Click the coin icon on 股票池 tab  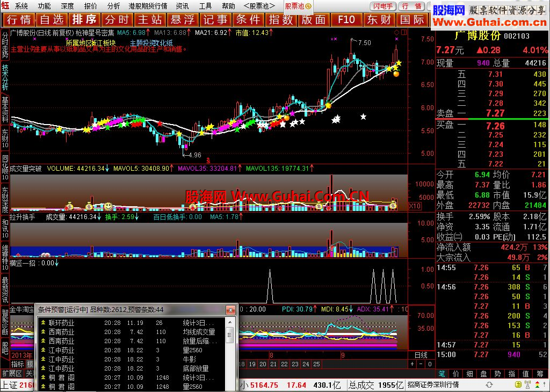pyautogui.click(x=308, y=6)
